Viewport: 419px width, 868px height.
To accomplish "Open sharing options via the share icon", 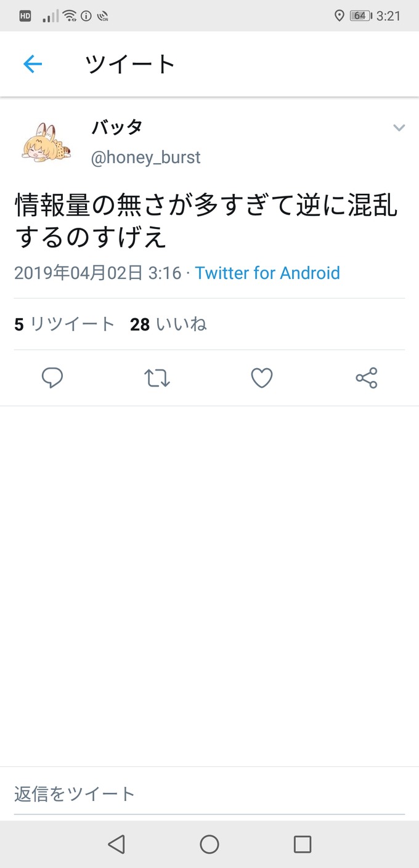I will (x=367, y=377).
